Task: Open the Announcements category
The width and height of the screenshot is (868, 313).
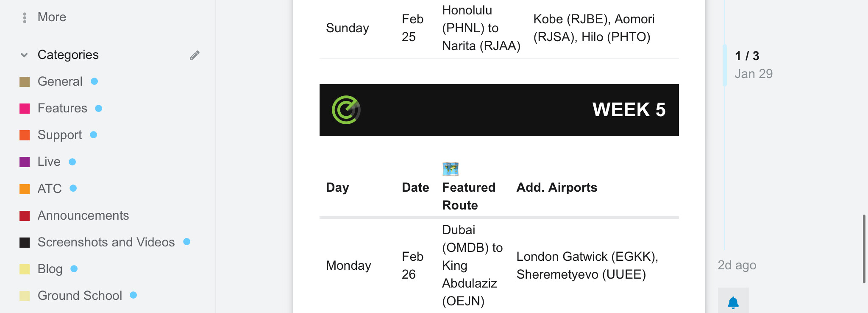Action: coord(83,215)
